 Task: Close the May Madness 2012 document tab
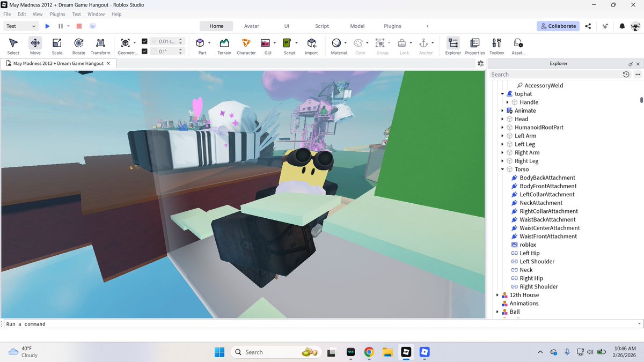(x=108, y=63)
